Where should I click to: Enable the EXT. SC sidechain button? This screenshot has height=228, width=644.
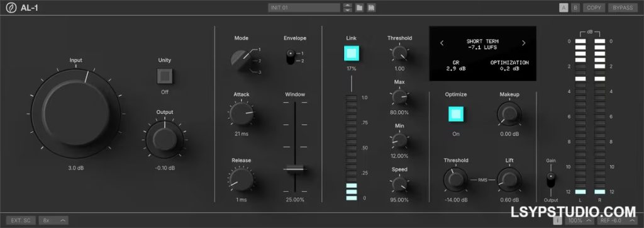click(x=21, y=220)
